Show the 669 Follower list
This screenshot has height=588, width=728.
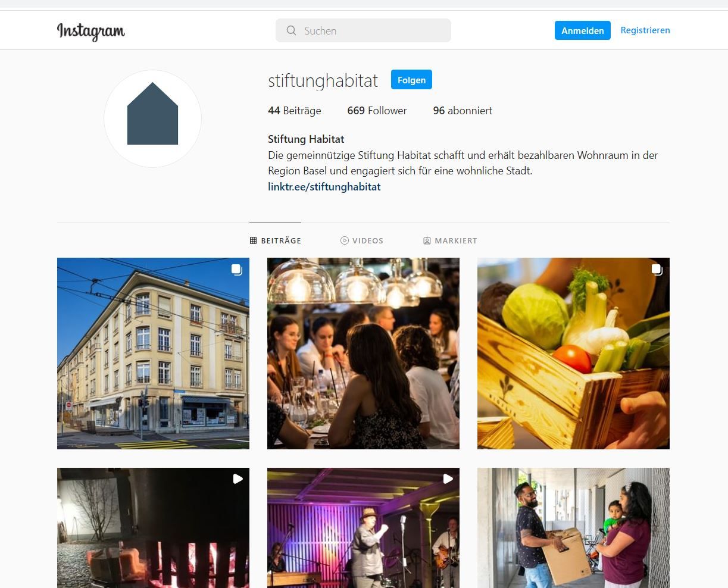point(377,111)
